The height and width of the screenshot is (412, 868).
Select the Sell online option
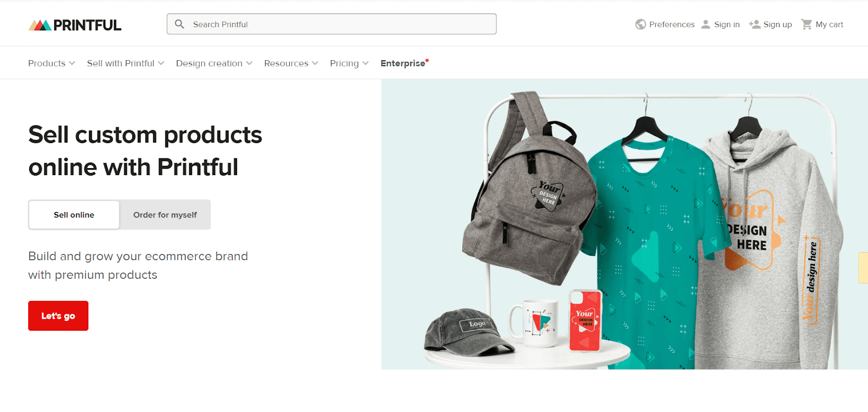coord(74,215)
